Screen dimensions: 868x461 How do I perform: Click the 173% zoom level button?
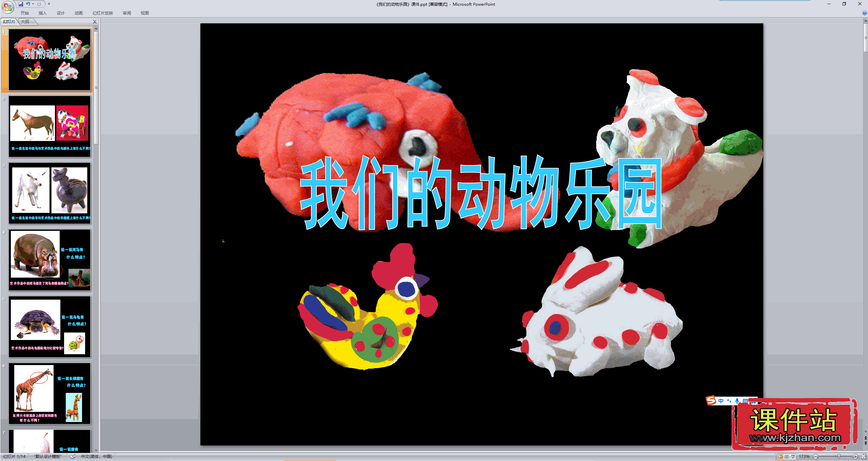click(x=804, y=457)
